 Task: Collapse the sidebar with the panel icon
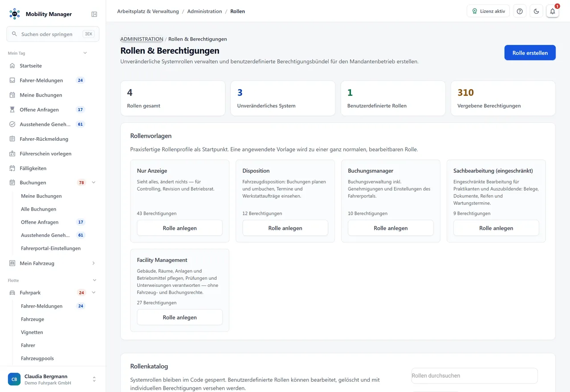[x=94, y=14]
